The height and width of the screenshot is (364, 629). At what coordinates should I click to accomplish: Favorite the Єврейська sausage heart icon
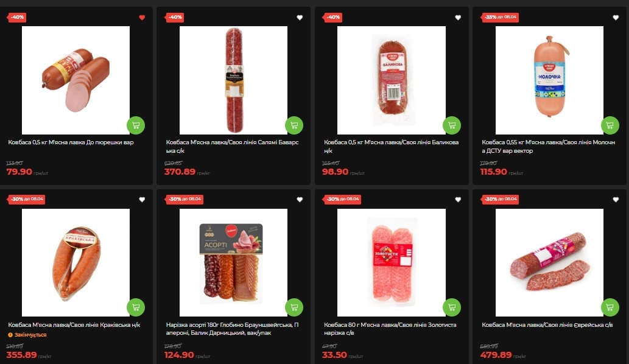click(616, 200)
